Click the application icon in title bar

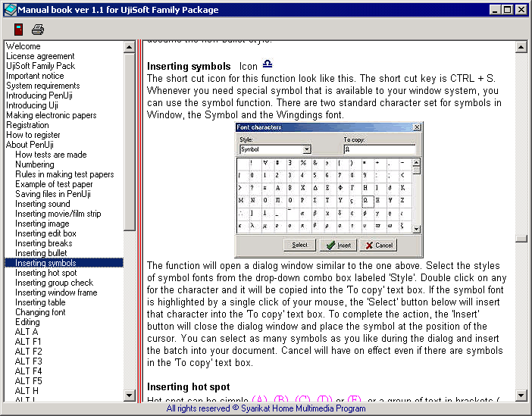tap(9, 10)
